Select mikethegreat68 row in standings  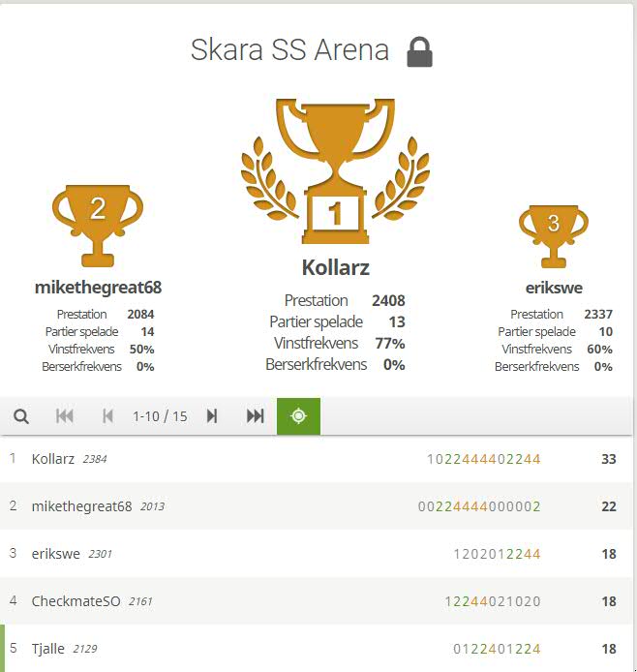point(317,506)
